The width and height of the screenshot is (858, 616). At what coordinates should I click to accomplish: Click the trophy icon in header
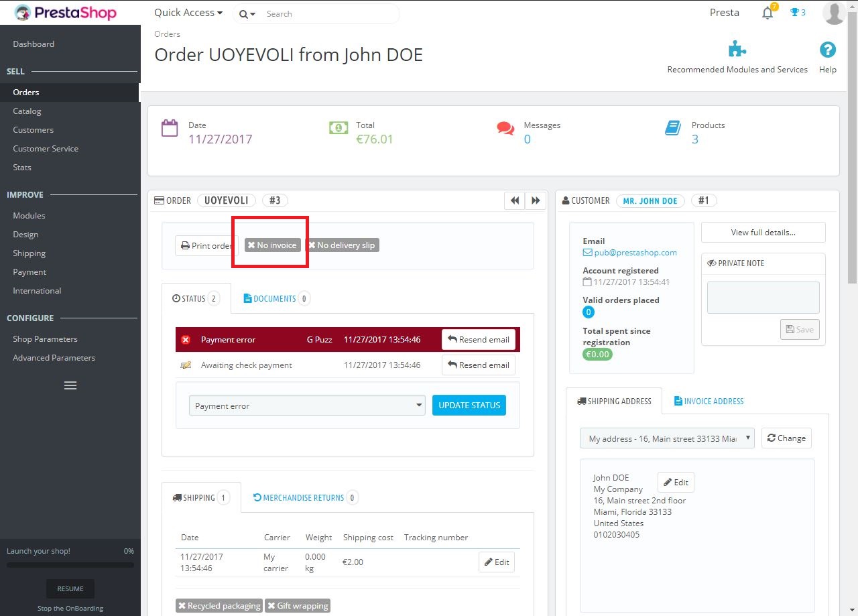point(795,12)
